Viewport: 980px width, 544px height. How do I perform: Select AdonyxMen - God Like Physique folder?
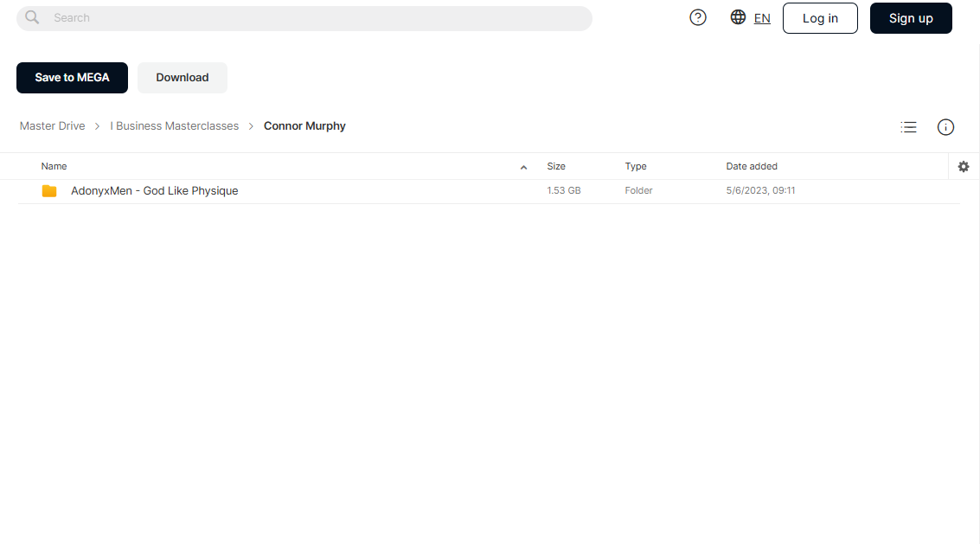(154, 191)
